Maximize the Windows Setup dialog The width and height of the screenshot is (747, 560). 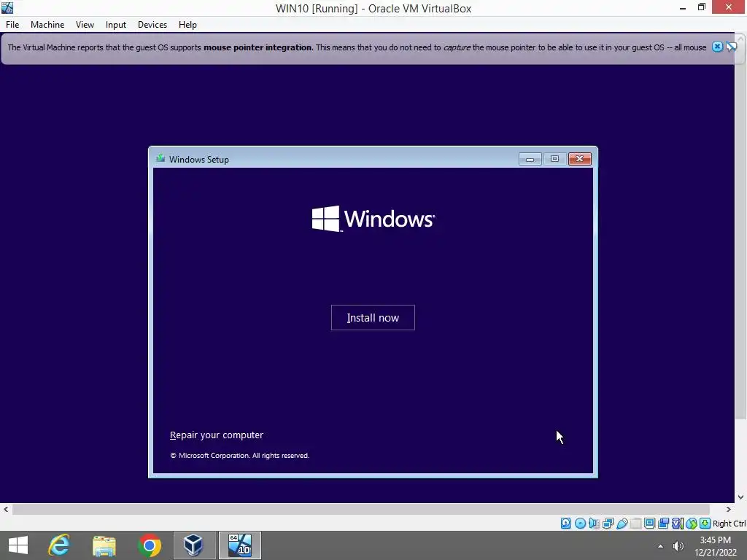[554, 159]
